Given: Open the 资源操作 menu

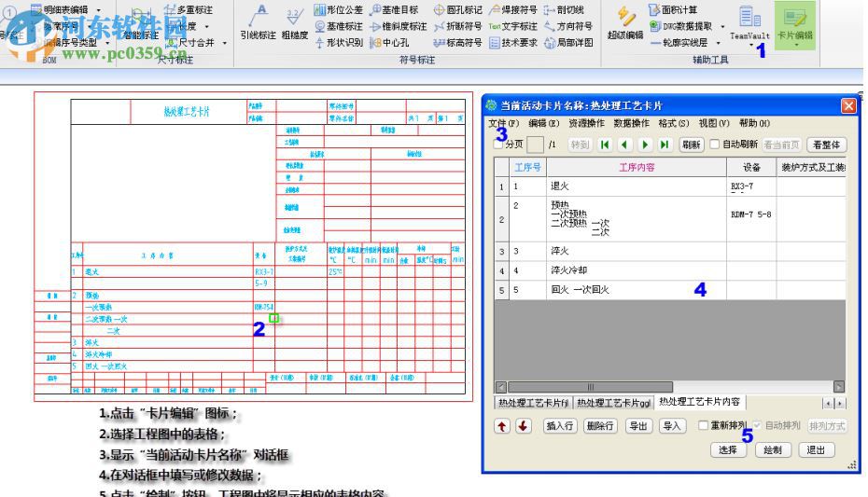Looking at the screenshot, I should tap(586, 123).
